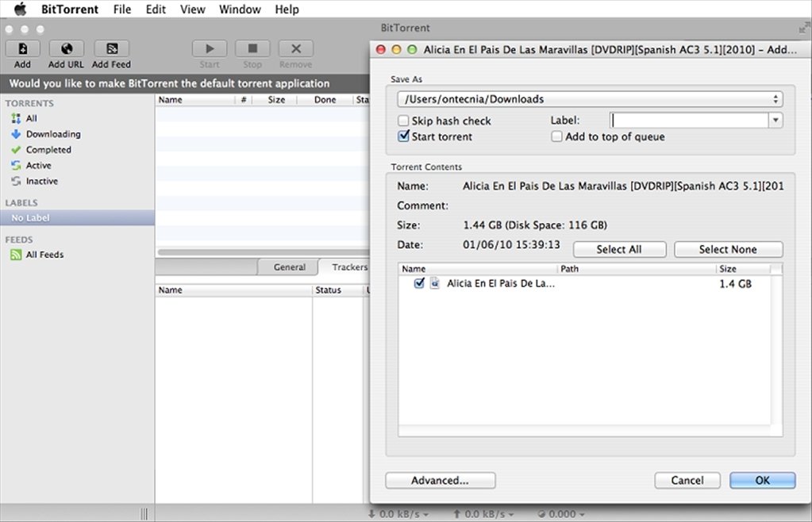Open the Help menu

(287, 10)
